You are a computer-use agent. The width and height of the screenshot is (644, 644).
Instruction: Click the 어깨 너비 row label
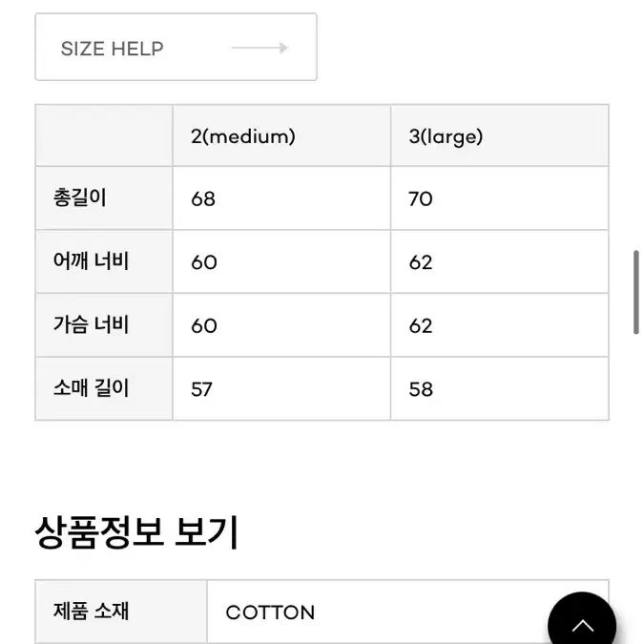tap(92, 261)
